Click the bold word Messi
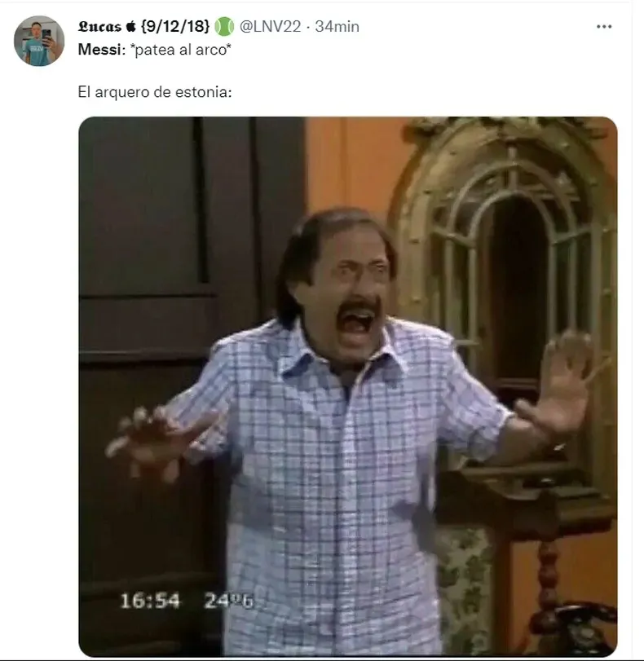Viewport: 644px width, 661px height. 99,50
